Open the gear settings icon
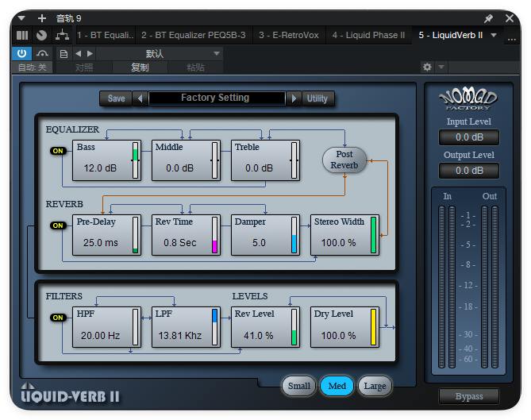This screenshot has width=531, height=420. 427,67
